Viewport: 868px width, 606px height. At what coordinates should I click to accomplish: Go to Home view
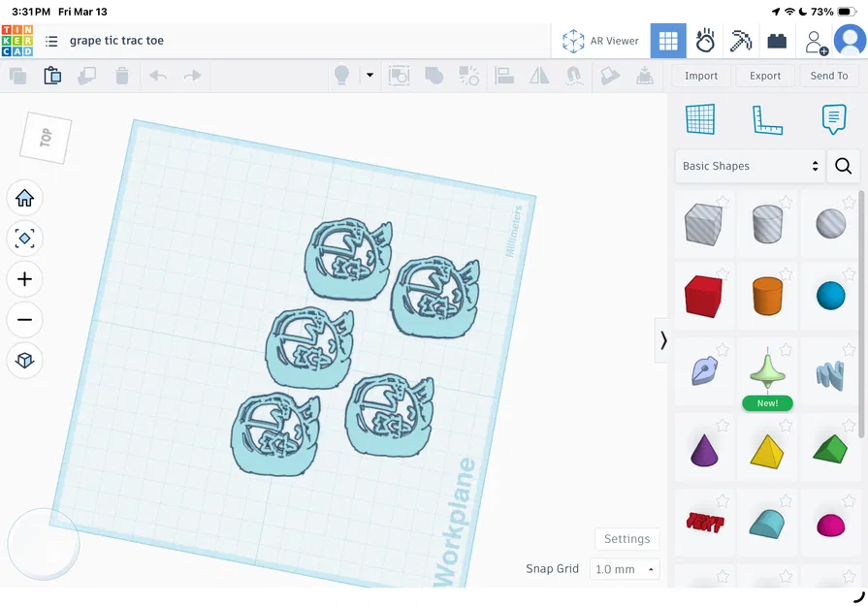pos(24,198)
